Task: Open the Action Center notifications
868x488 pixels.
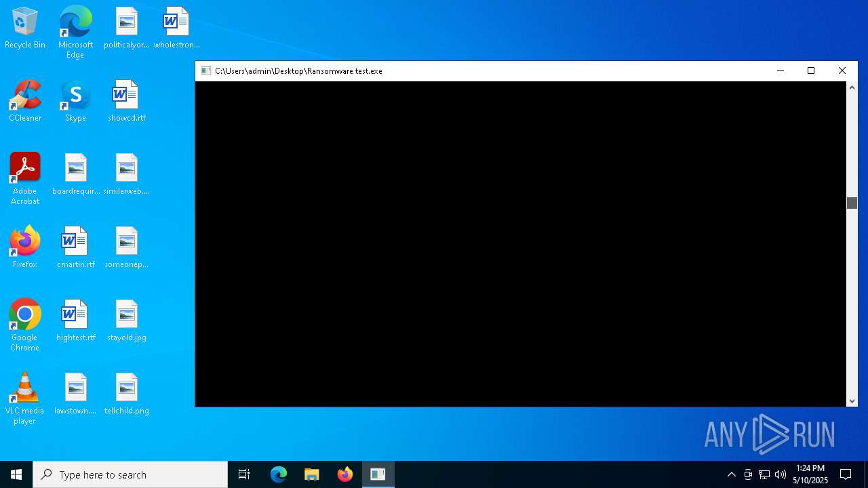Action: point(846,474)
